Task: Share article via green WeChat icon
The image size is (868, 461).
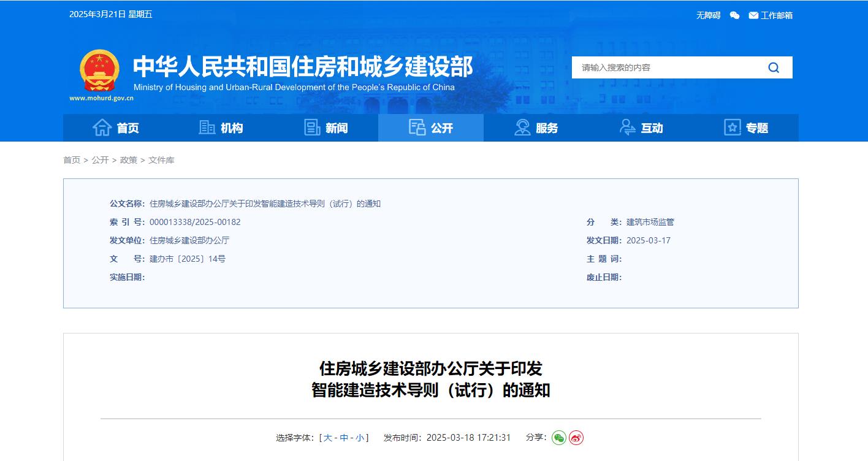Action: 558,438
